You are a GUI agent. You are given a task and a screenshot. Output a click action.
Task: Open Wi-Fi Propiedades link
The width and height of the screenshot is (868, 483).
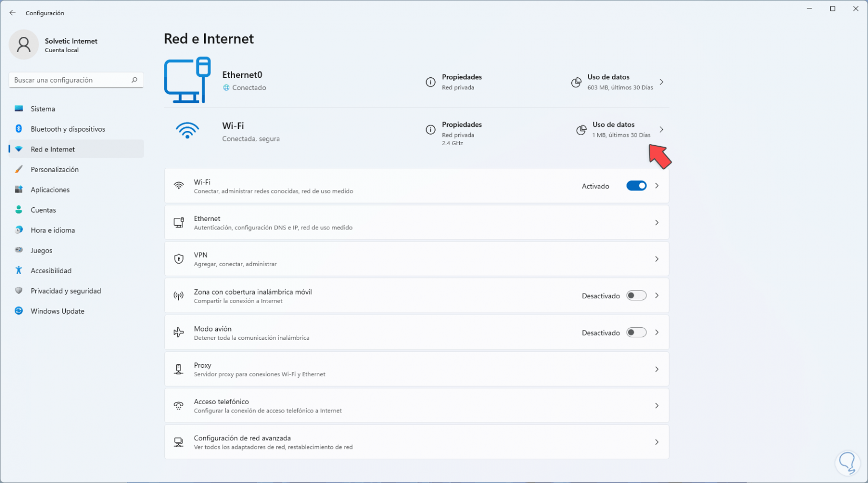coord(461,125)
